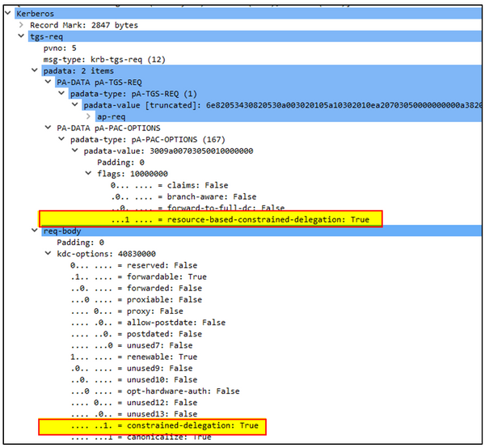Select the forwardable: True flag
This screenshot has height=448, width=485.
click(137, 277)
